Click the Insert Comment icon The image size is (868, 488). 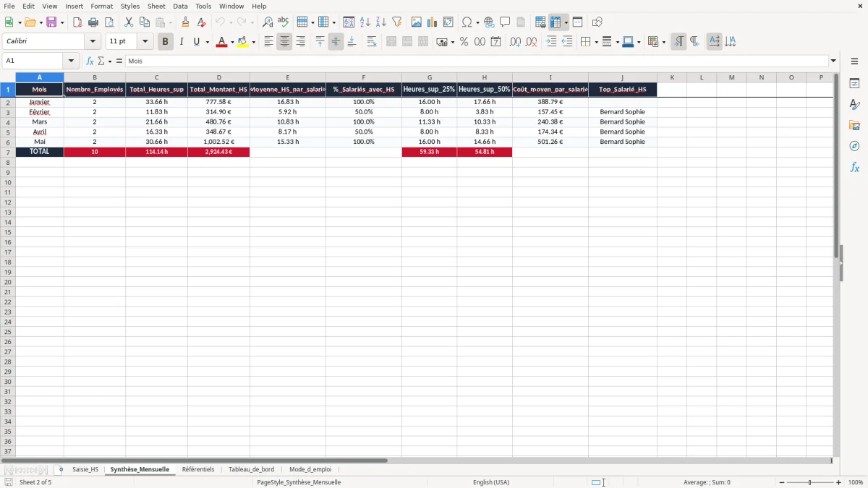pyautogui.click(x=505, y=22)
